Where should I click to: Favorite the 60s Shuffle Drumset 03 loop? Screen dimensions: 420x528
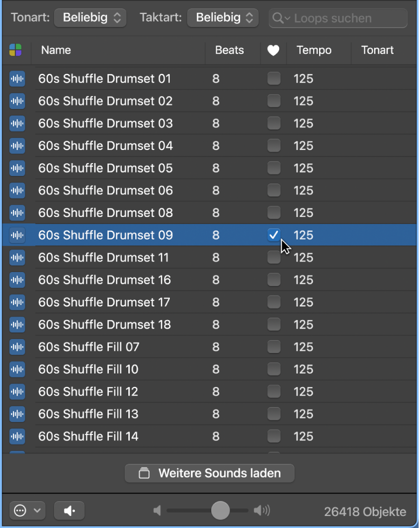pyautogui.click(x=274, y=123)
